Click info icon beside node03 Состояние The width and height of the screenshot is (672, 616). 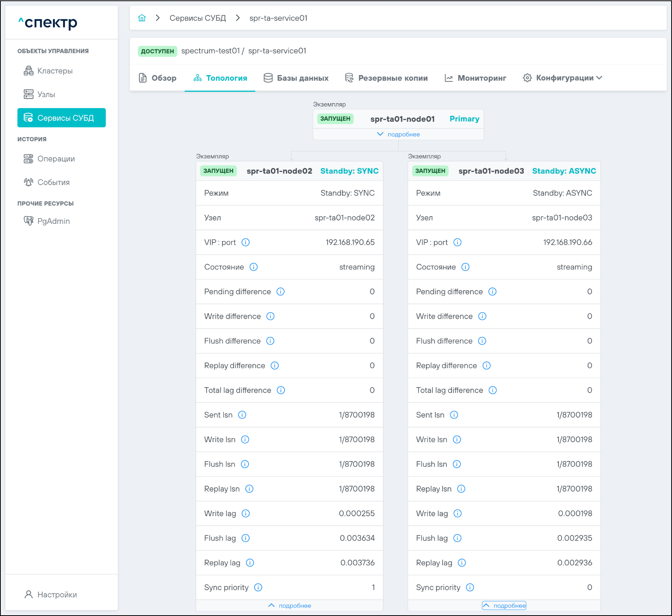465,267
